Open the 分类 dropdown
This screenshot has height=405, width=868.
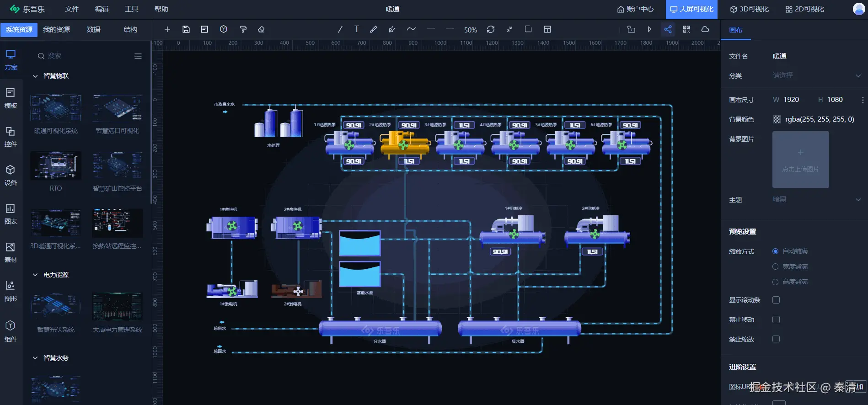pyautogui.click(x=816, y=75)
